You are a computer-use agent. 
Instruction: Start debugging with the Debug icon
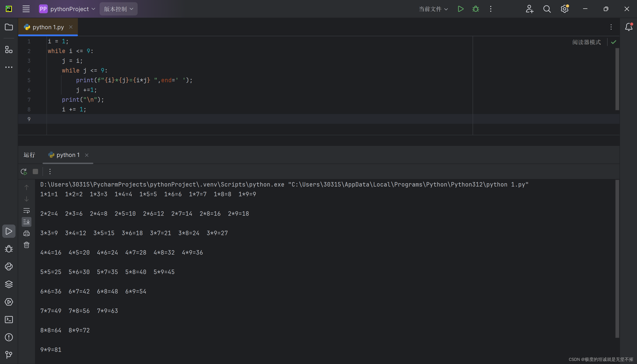pos(475,9)
